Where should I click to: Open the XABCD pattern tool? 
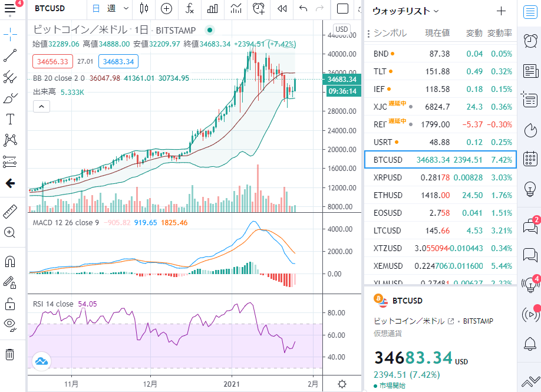point(10,140)
